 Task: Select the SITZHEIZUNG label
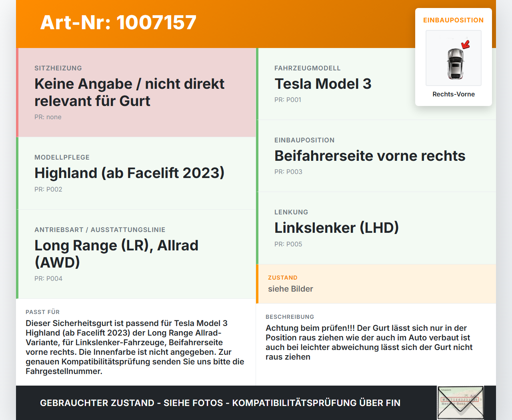click(x=58, y=68)
